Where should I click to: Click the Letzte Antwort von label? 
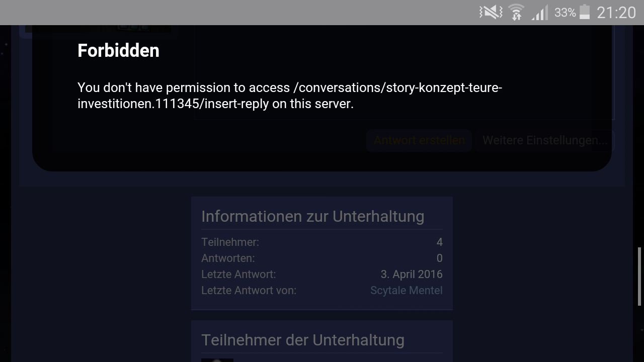tap(249, 290)
